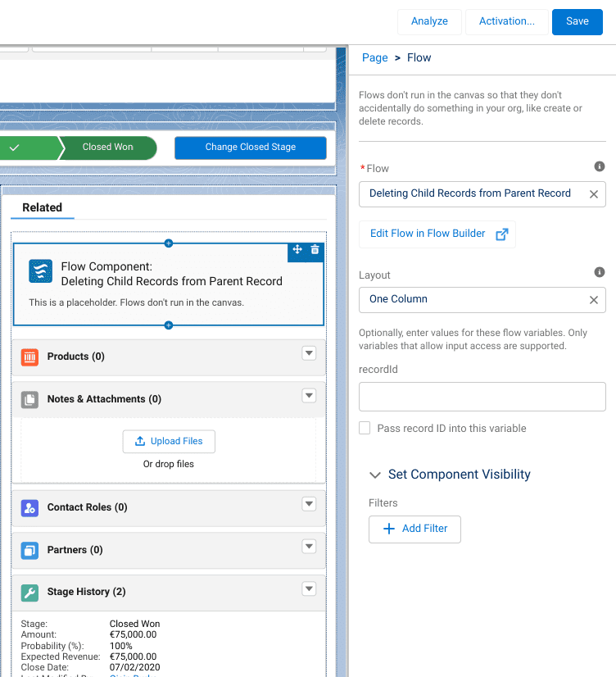Click the move handle on the Flow component
This screenshot has width=616, height=677.
(x=297, y=249)
